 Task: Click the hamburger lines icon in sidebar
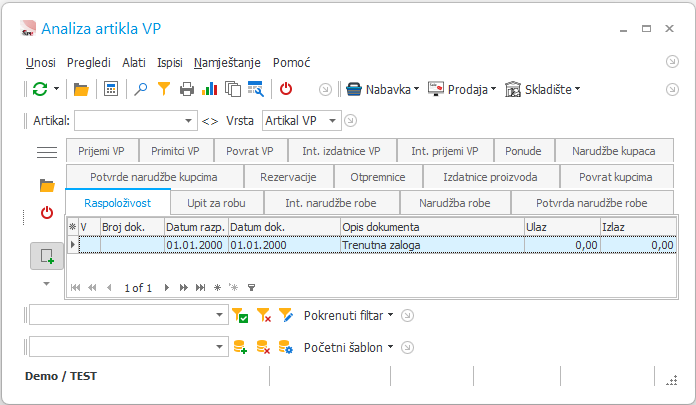tap(47, 152)
